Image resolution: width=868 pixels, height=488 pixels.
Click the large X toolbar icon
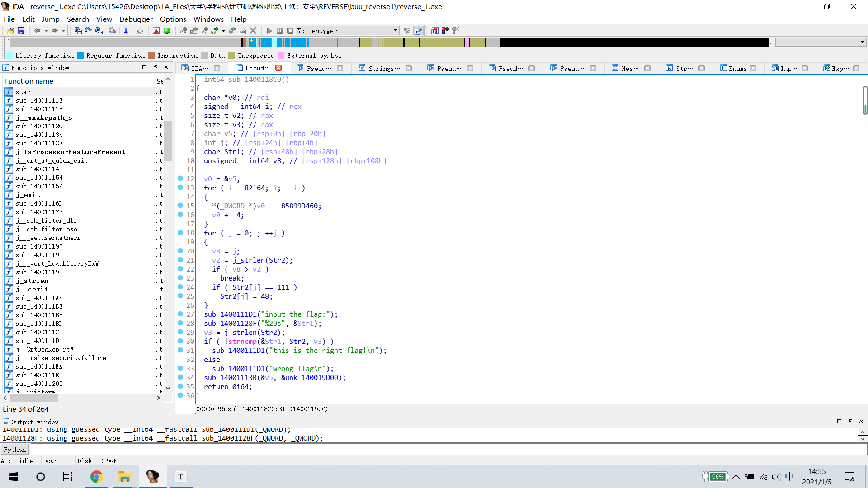coord(253,31)
